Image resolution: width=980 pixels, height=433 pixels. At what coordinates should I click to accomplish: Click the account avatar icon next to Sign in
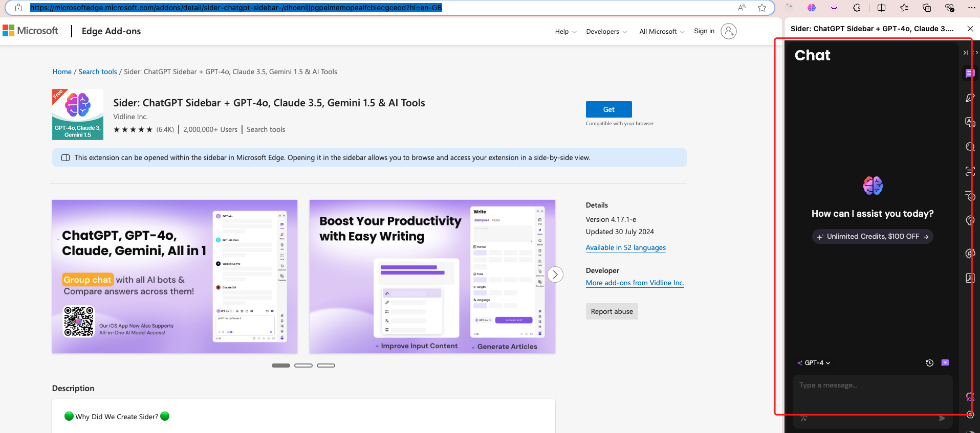729,31
